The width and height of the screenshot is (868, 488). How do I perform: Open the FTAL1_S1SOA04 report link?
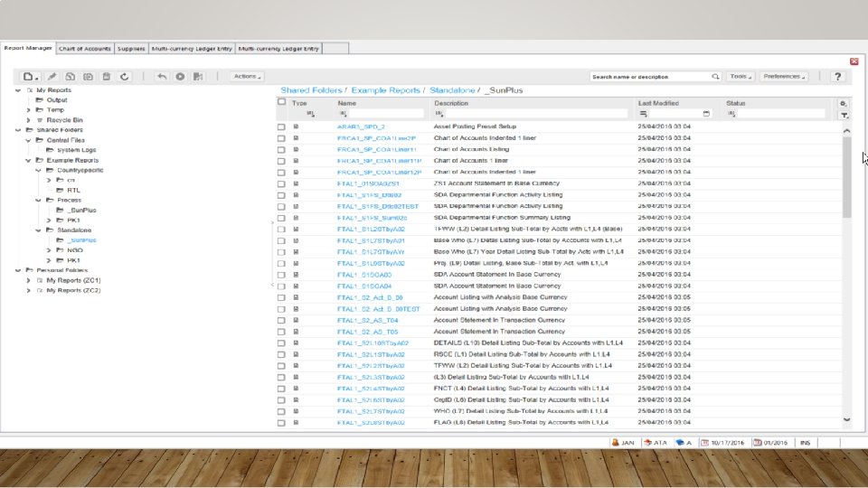tap(364, 286)
